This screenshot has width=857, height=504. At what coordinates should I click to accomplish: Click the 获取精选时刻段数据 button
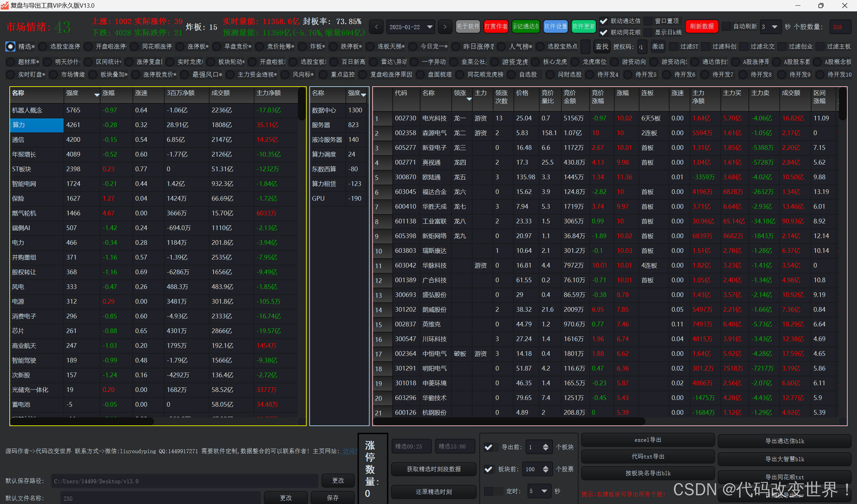(434, 469)
